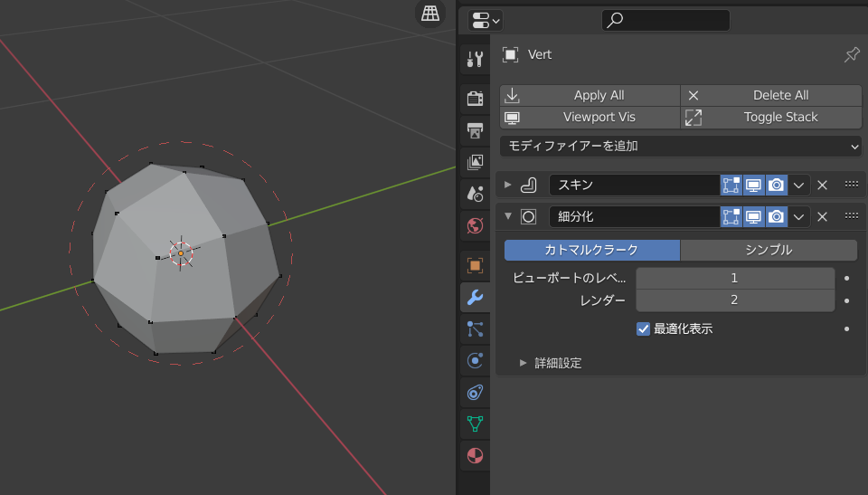Remove the スキン modifier
Image resolution: width=868 pixels, height=495 pixels.
(x=822, y=186)
